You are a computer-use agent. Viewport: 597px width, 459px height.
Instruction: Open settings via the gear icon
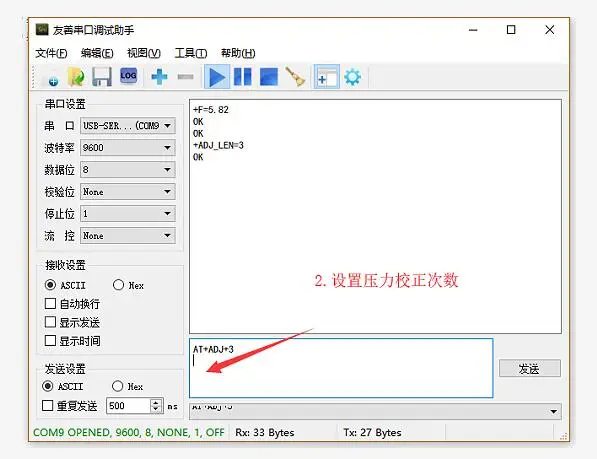353,77
